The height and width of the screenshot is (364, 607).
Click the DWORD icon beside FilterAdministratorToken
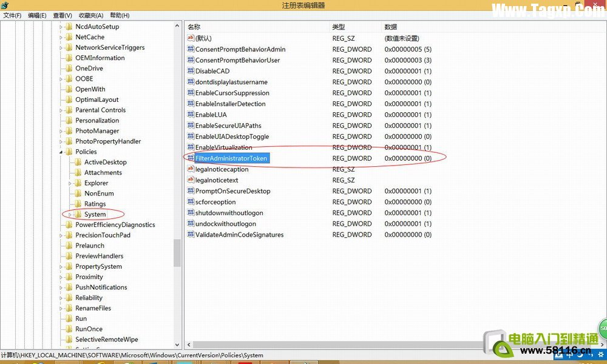click(191, 158)
